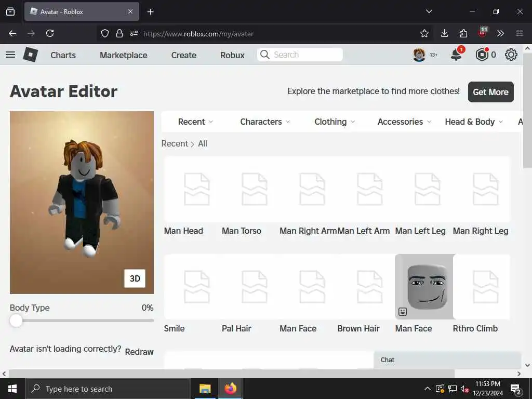Open the Firefox downloads icon
532x399 pixels.
point(445,33)
